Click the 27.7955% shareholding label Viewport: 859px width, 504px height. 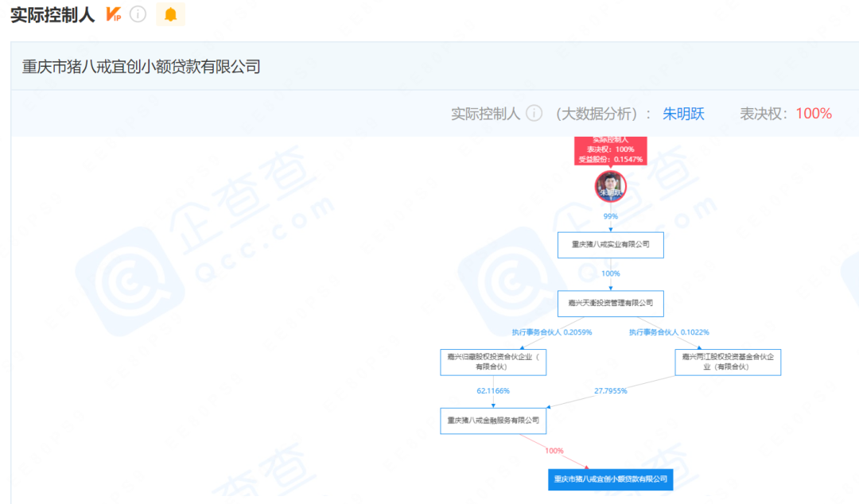(x=611, y=391)
